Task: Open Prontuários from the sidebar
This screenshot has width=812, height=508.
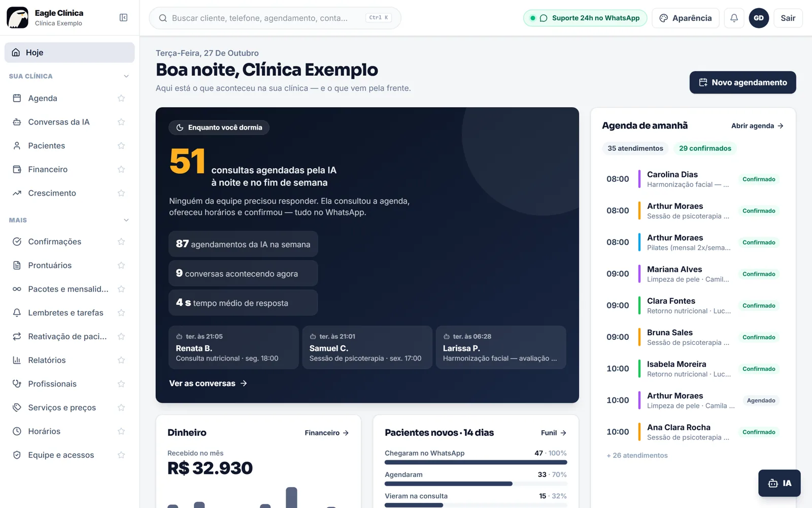Action: [x=50, y=265]
